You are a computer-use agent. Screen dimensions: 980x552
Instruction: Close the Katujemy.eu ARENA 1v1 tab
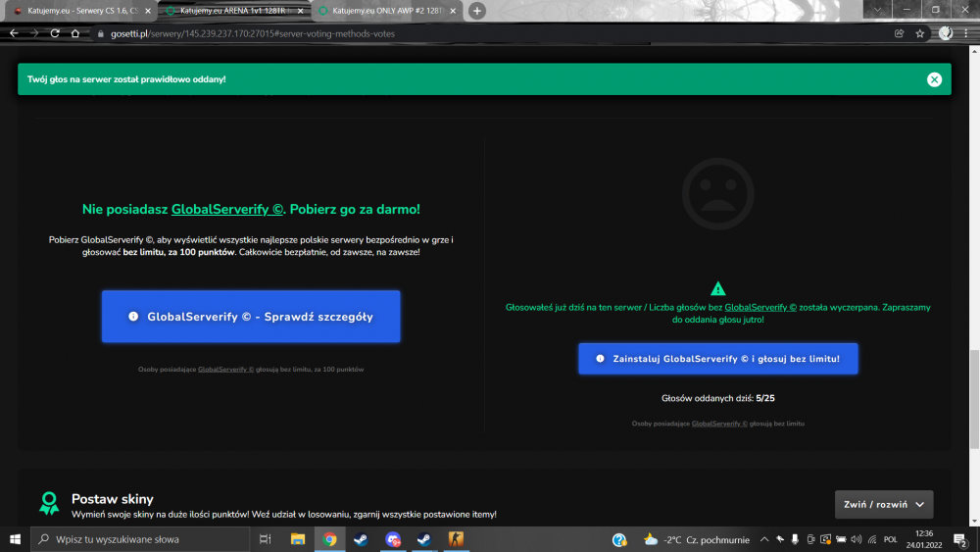point(301,11)
